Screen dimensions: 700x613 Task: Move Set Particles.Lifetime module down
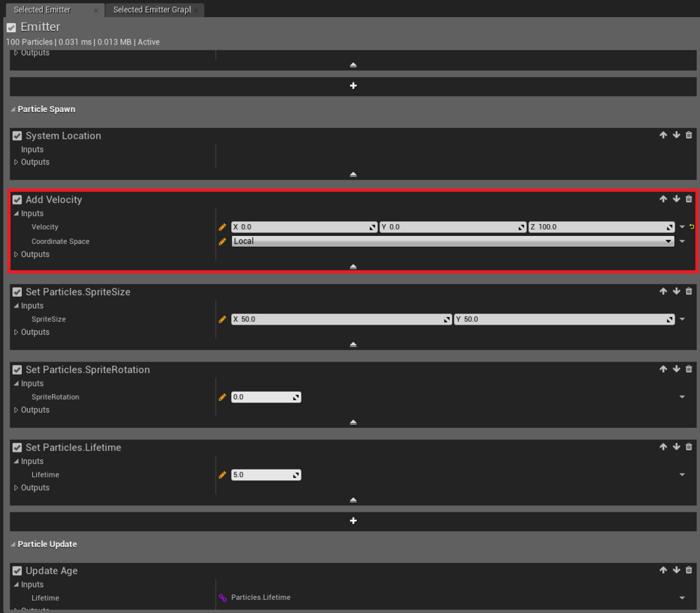(x=676, y=446)
